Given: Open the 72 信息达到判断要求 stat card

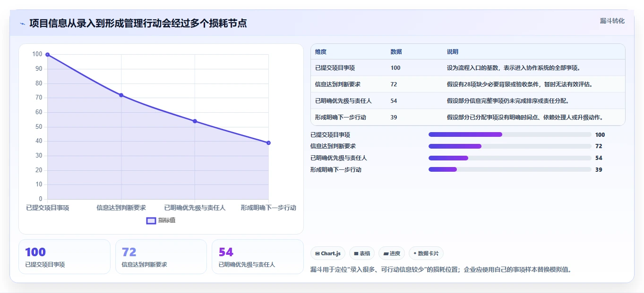Looking at the screenshot, I should click(161, 257).
